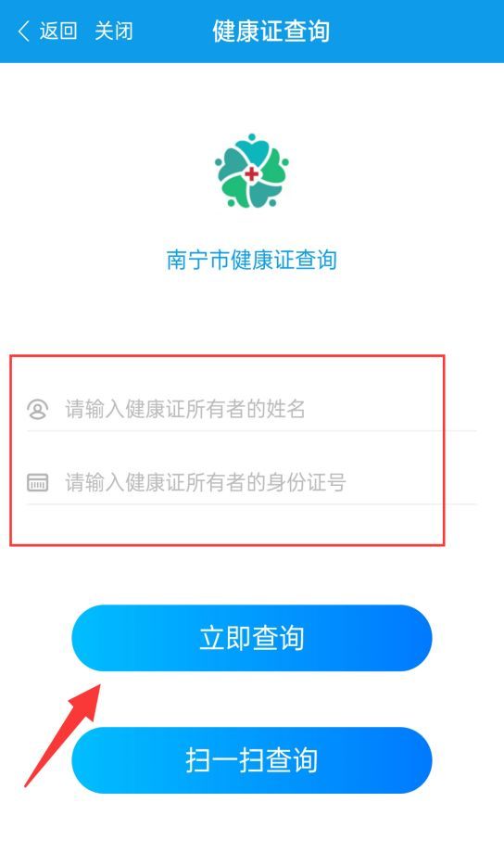Tap the ID card icon beside ID field
The width and height of the screenshot is (504, 866).
pos(38,483)
